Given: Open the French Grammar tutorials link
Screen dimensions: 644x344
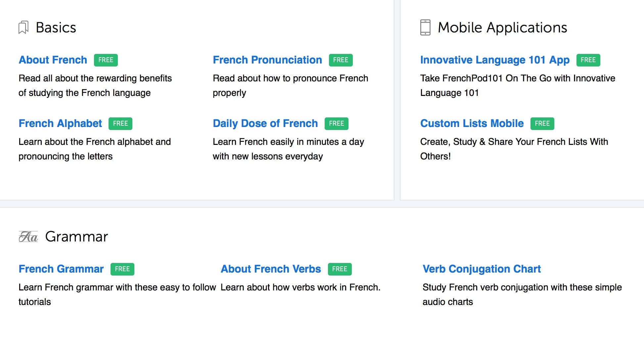Looking at the screenshot, I should tap(61, 269).
